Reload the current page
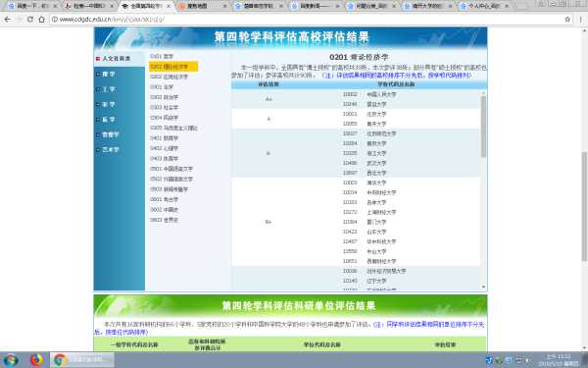The height and width of the screenshot is (368, 588). coord(30,20)
